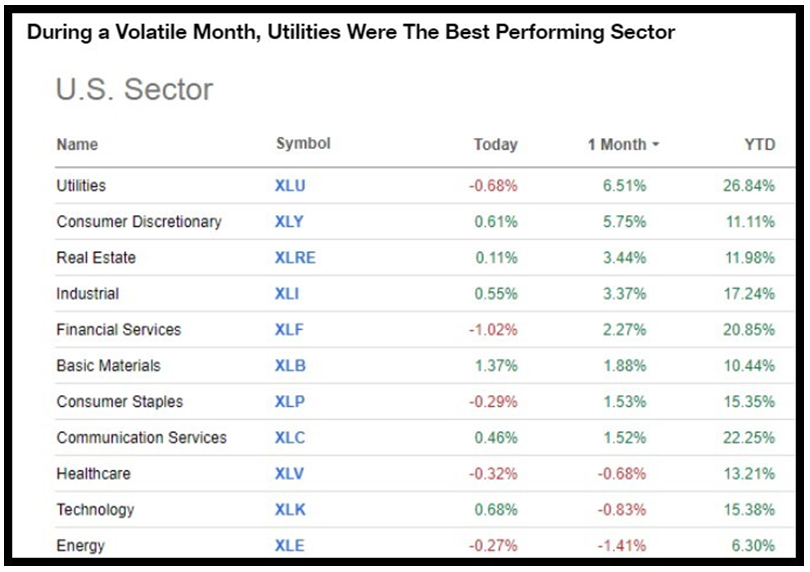Screen dimensions: 810x572
Task: Select the Utilities sector row name
Action: (81, 186)
